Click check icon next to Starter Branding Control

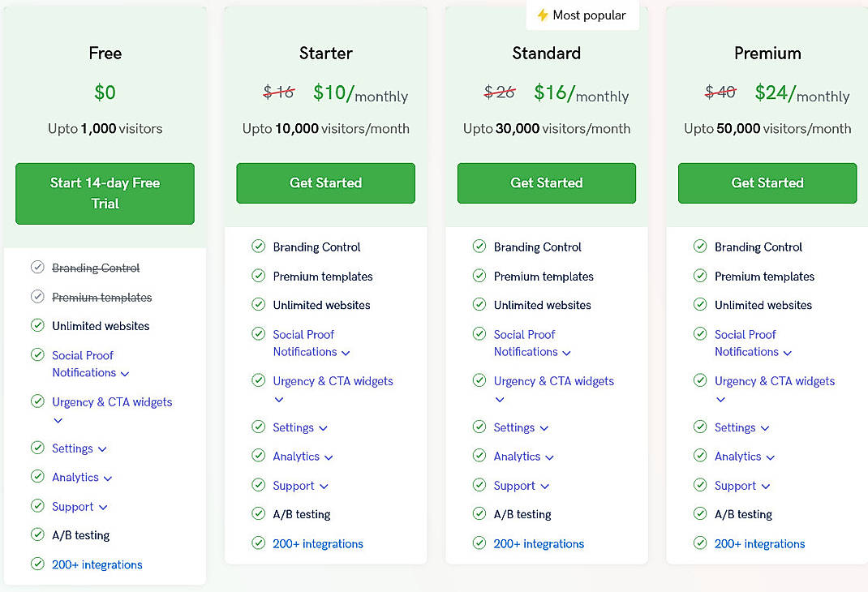pyautogui.click(x=258, y=247)
